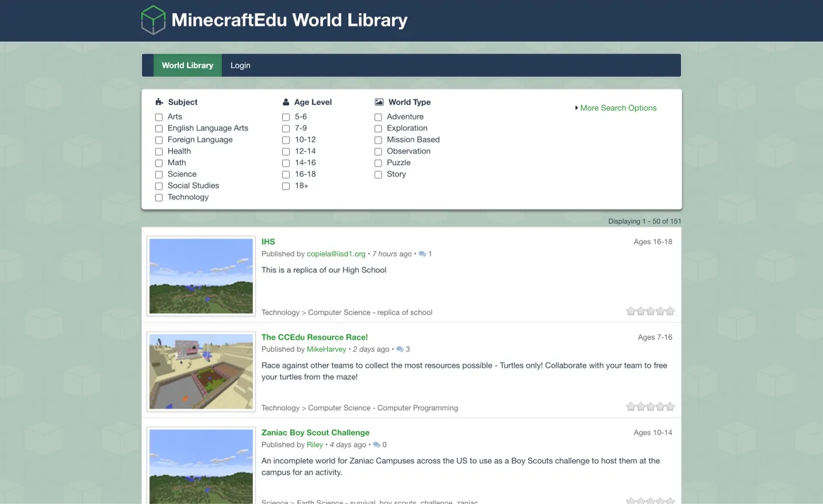Tick the Mission Based checkbox
This screenshot has width=823, height=504.
click(378, 140)
